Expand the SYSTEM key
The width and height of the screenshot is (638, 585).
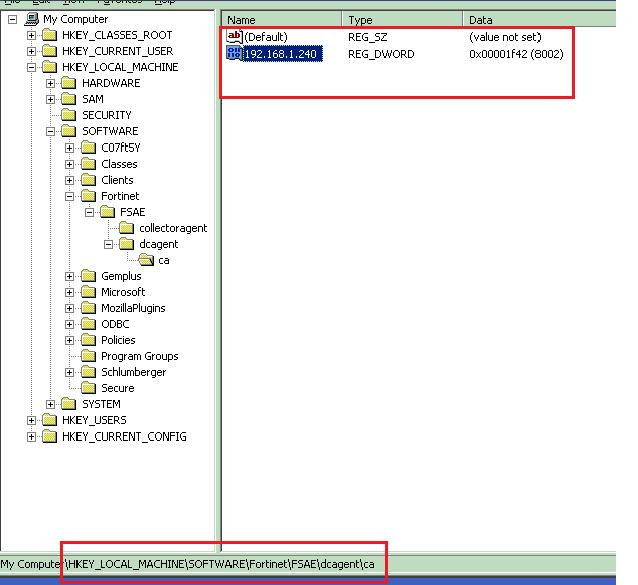coord(50,404)
